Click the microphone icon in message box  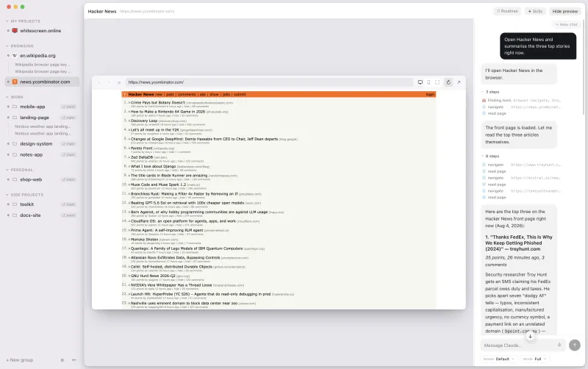tap(559, 345)
